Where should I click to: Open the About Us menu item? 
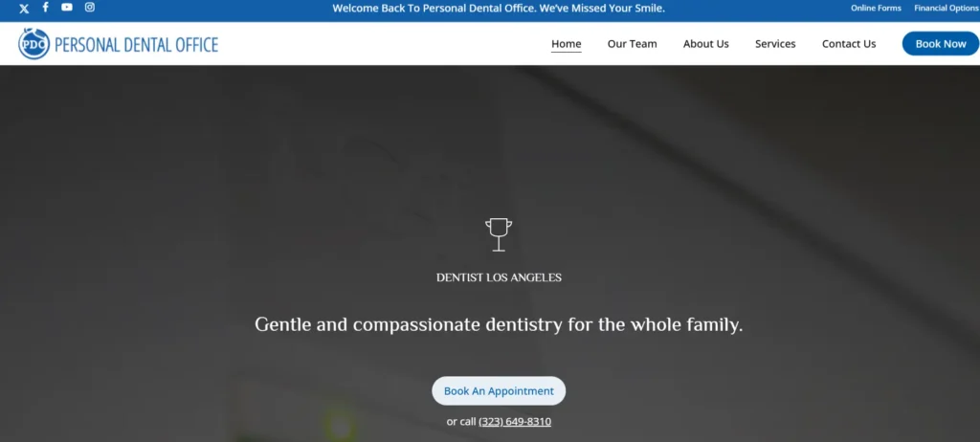click(x=705, y=44)
